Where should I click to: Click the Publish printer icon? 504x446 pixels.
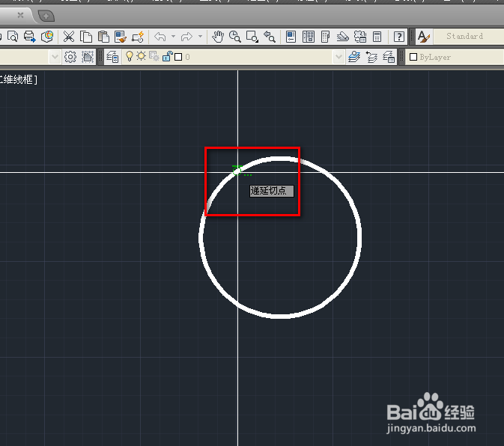click(x=29, y=36)
